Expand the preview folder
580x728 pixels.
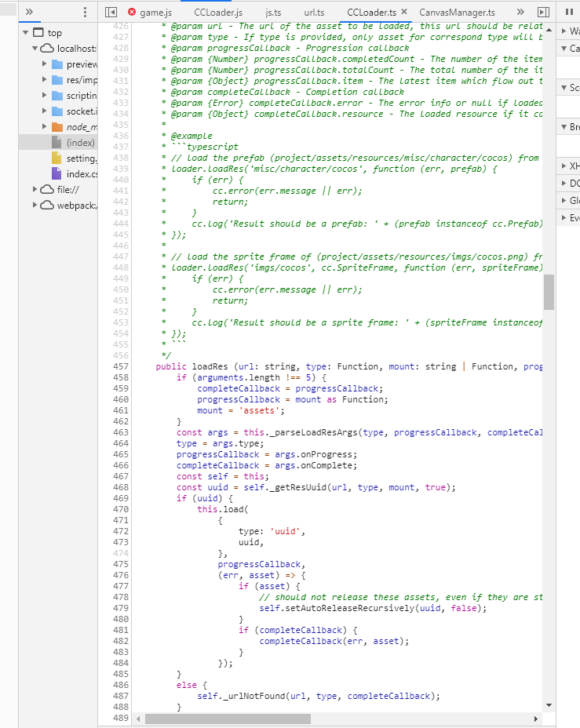tap(44, 64)
